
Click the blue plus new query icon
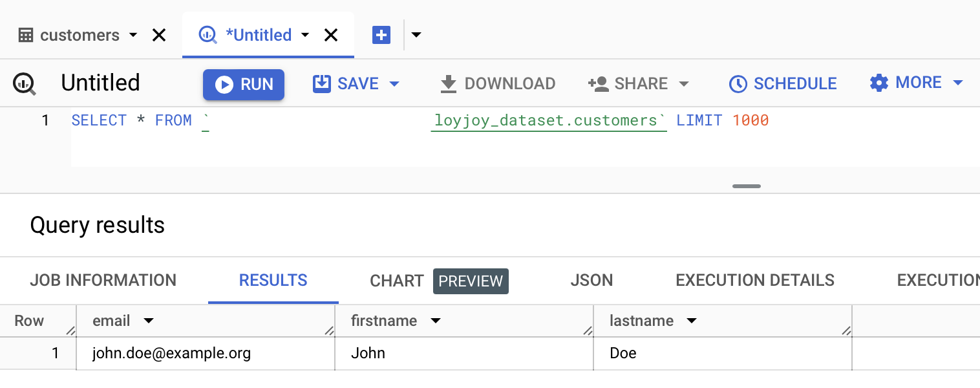381,35
